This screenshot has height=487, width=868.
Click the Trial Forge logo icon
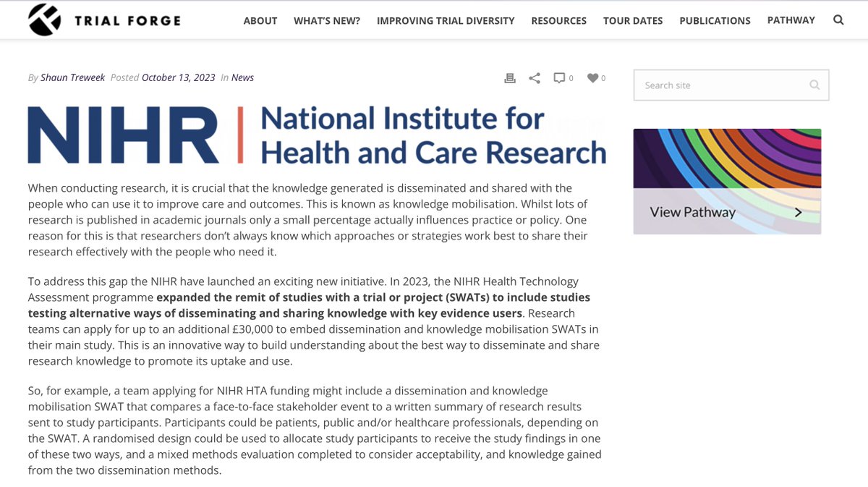point(45,20)
